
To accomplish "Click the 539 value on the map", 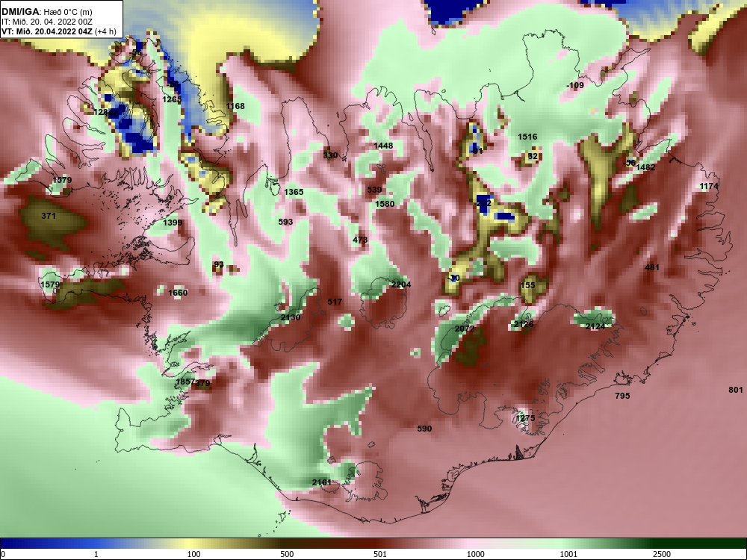I will pos(374,190).
